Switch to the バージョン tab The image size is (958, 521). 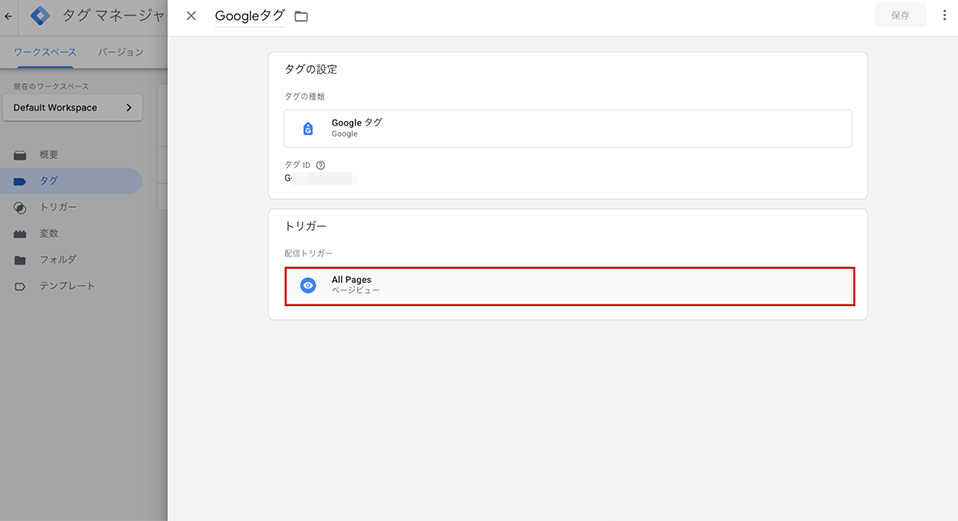(x=120, y=52)
